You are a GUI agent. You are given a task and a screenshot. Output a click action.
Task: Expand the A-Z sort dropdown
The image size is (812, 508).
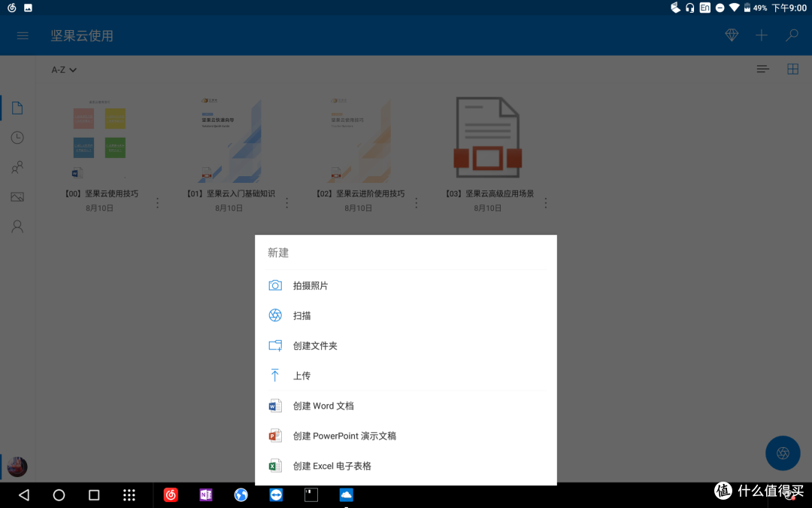(x=64, y=70)
